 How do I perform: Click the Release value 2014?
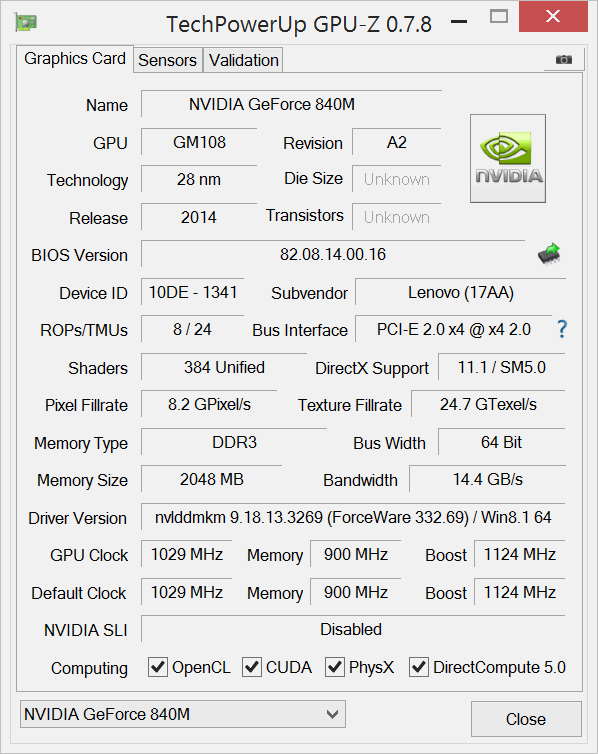point(199,217)
